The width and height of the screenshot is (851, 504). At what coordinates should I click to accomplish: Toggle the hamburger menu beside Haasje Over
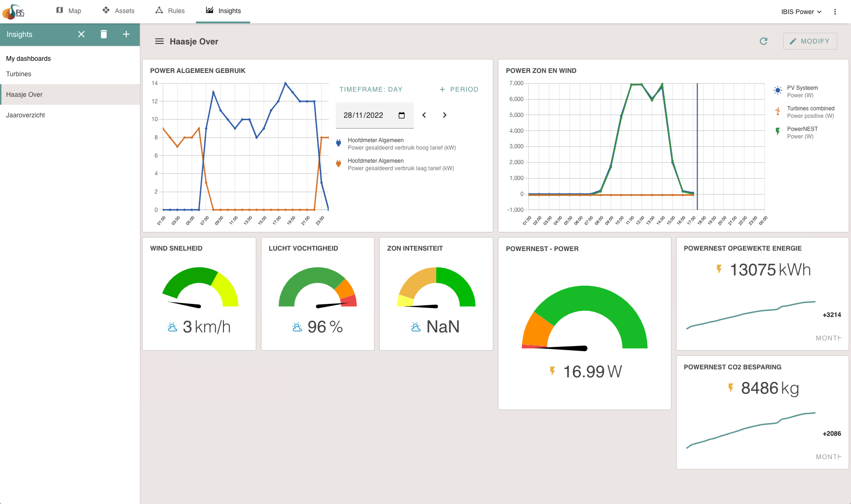click(x=159, y=41)
